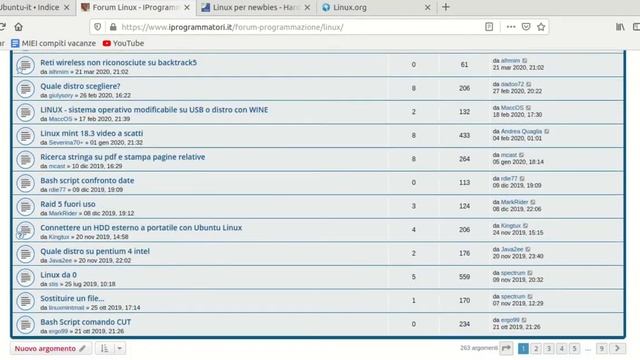Click the topic icon beside 'Quale distro scegliere?'
This screenshot has height=360, width=640.
pos(25,89)
